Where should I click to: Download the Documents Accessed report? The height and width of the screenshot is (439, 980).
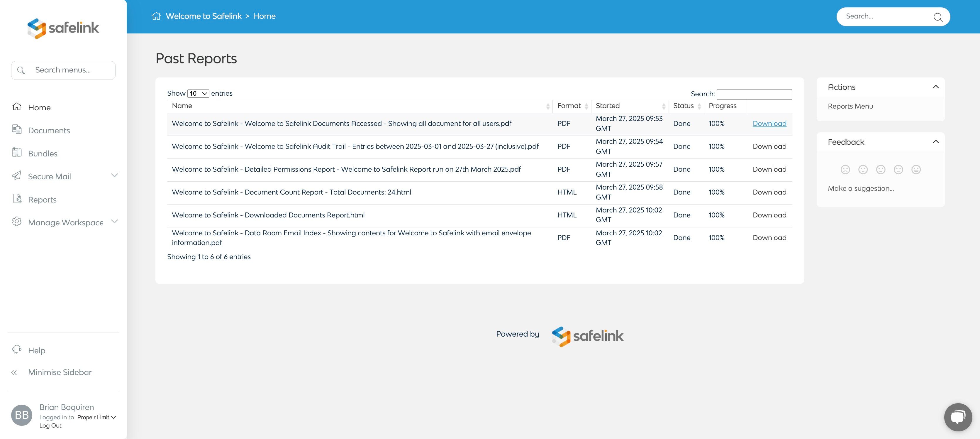[x=769, y=123]
